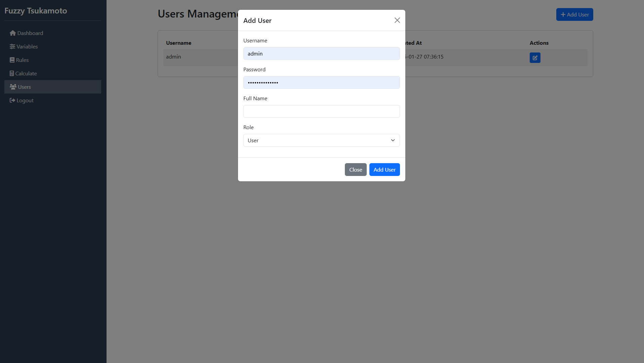The image size is (644, 363).
Task: Click the Logout arrow icon
Action: tap(12, 100)
